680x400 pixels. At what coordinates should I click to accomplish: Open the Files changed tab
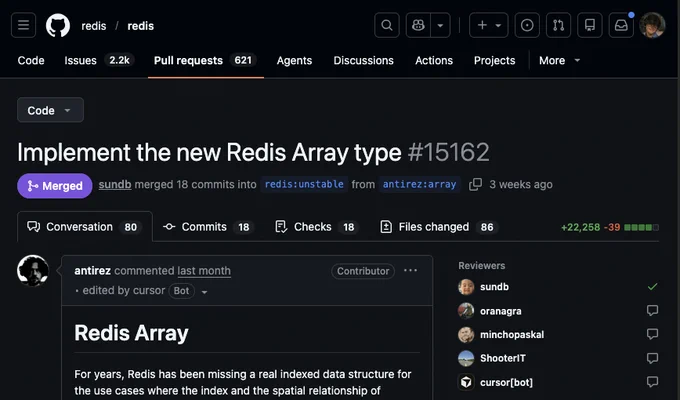click(439, 227)
